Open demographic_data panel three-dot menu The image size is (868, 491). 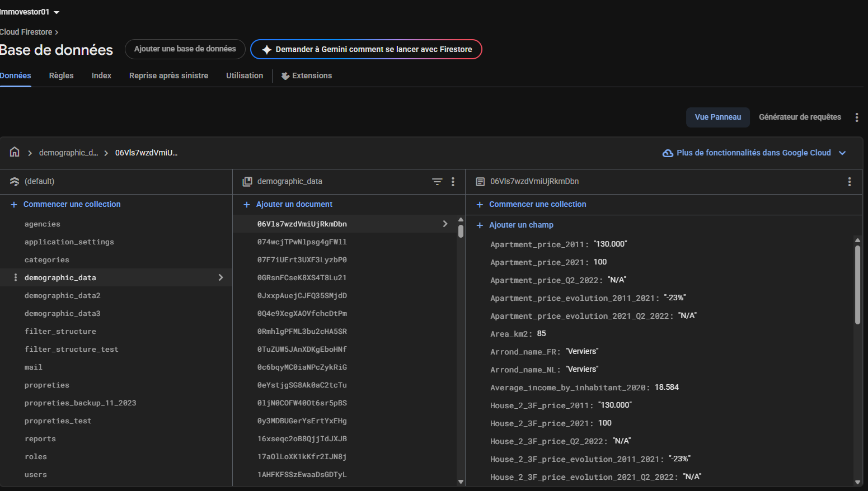(x=453, y=182)
